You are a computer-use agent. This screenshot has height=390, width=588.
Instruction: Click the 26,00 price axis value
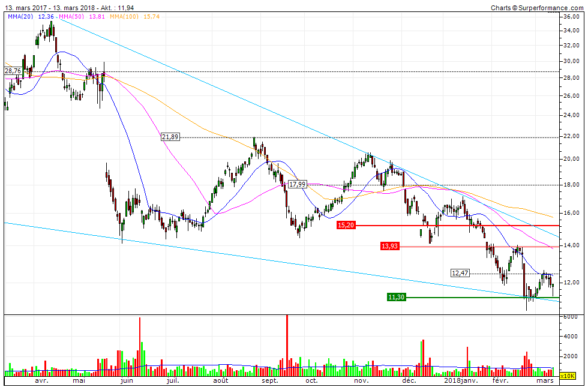point(571,95)
